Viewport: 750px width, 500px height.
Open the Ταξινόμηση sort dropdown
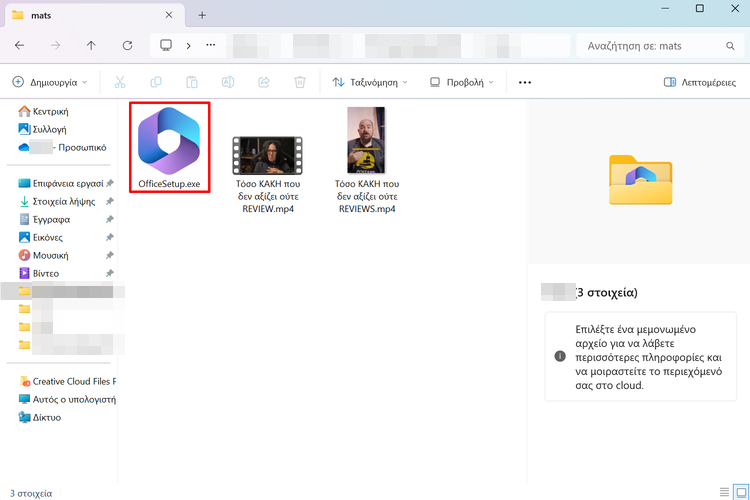(370, 82)
